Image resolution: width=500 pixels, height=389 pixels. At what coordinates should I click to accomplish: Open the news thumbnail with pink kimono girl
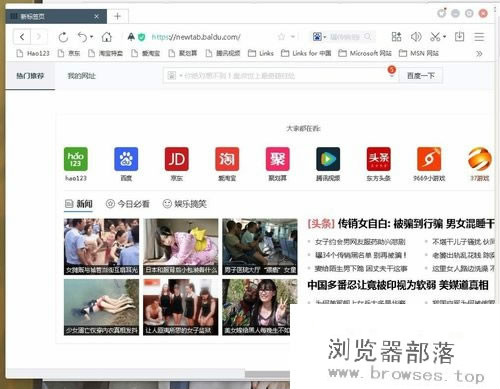pyautogui.click(x=181, y=247)
